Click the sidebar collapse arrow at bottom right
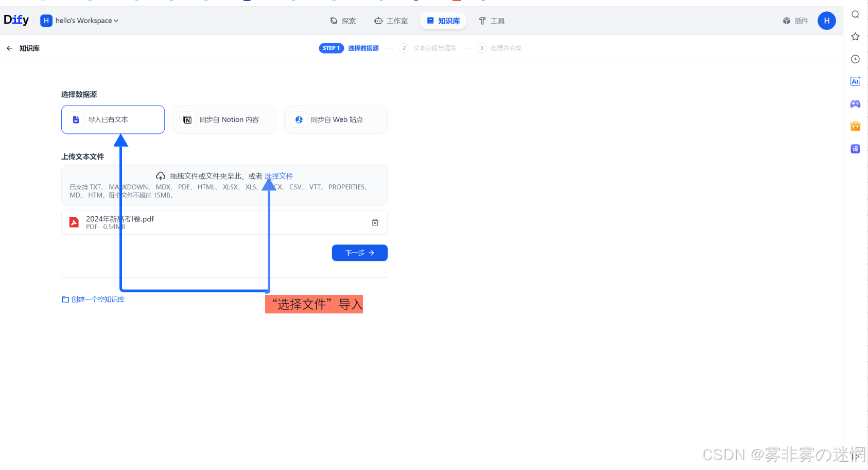868x470 pixels. click(x=855, y=456)
